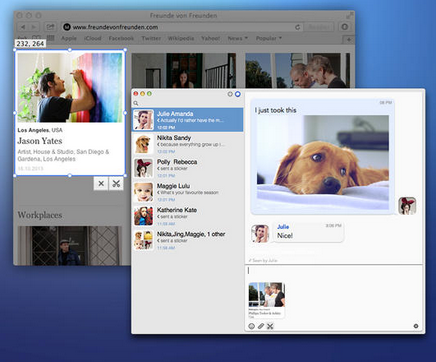Click the "232, 264" selection size label
This screenshot has height=362, width=436.
tap(30, 44)
